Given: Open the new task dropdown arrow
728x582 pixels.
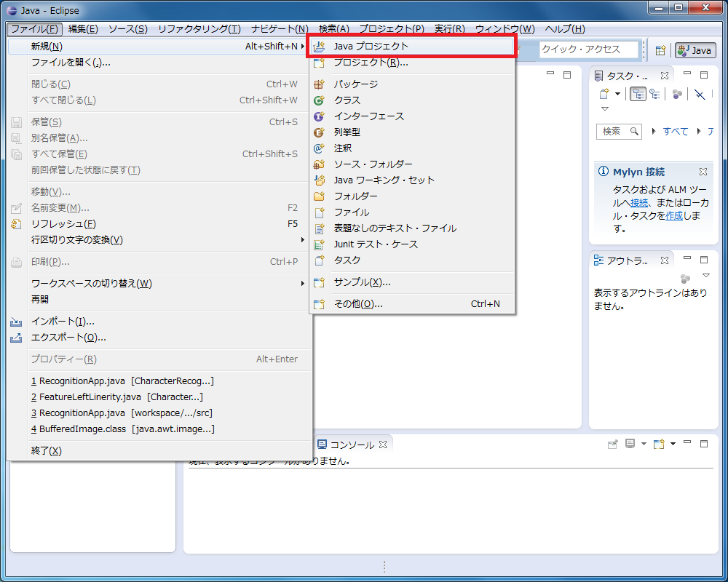Looking at the screenshot, I should [617, 95].
